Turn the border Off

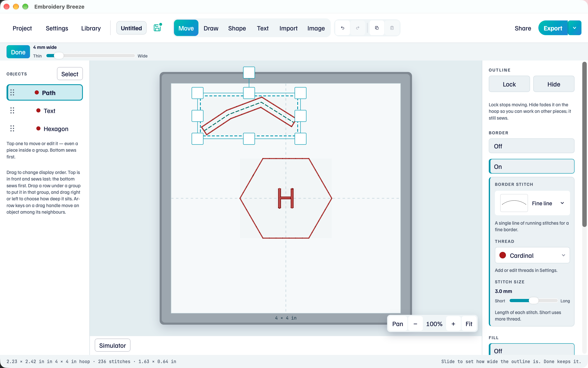[531, 146]
